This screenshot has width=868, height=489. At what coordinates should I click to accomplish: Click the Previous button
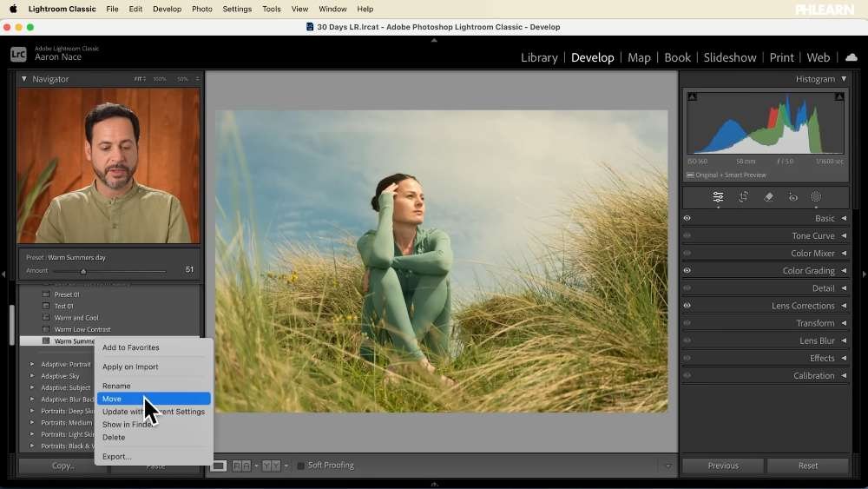pyautogui.click(x=723, y=466)
